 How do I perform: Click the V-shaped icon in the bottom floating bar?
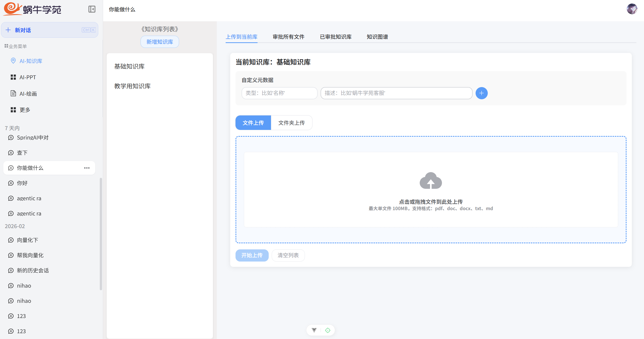(314, 330)
